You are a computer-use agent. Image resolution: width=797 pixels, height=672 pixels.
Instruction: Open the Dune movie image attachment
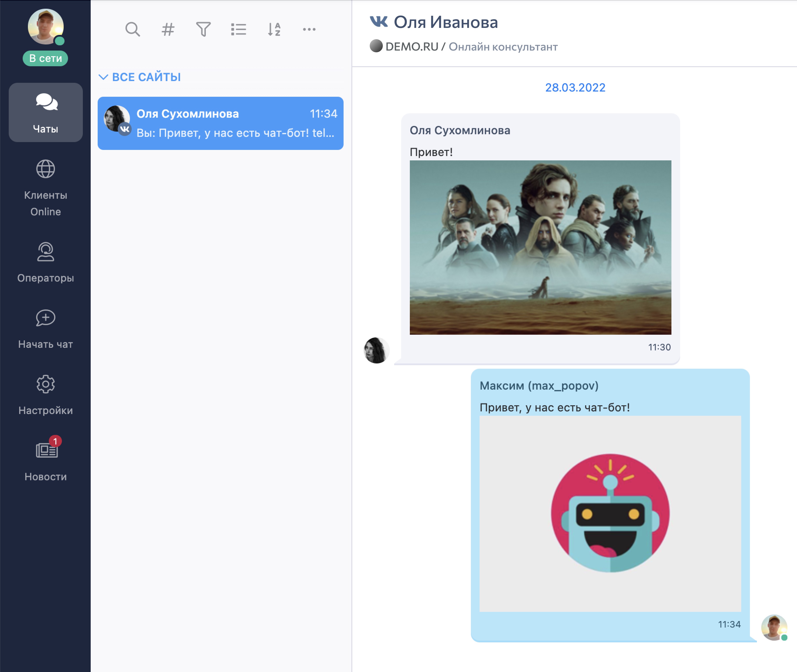click(540, 247)
